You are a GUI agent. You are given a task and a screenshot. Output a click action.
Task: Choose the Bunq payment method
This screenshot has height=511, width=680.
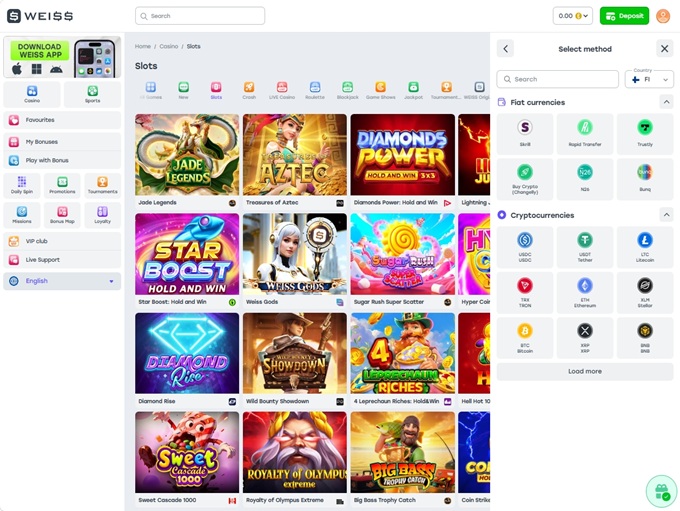[645, 179]
